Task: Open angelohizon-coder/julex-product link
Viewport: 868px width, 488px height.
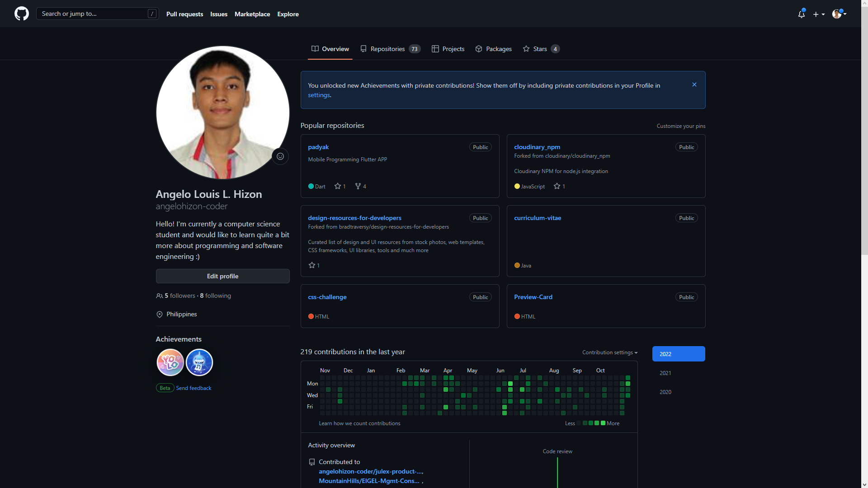Action: (371, 471)
